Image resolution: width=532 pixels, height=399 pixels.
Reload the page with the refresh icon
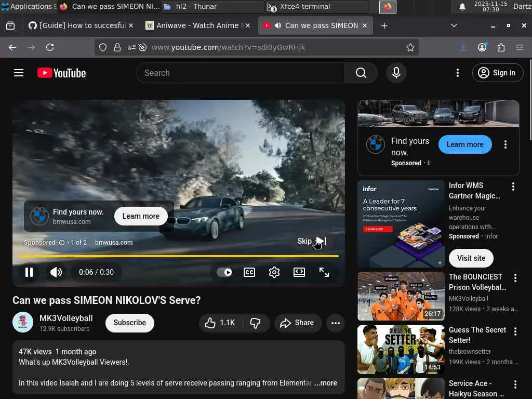click(50, 47)
